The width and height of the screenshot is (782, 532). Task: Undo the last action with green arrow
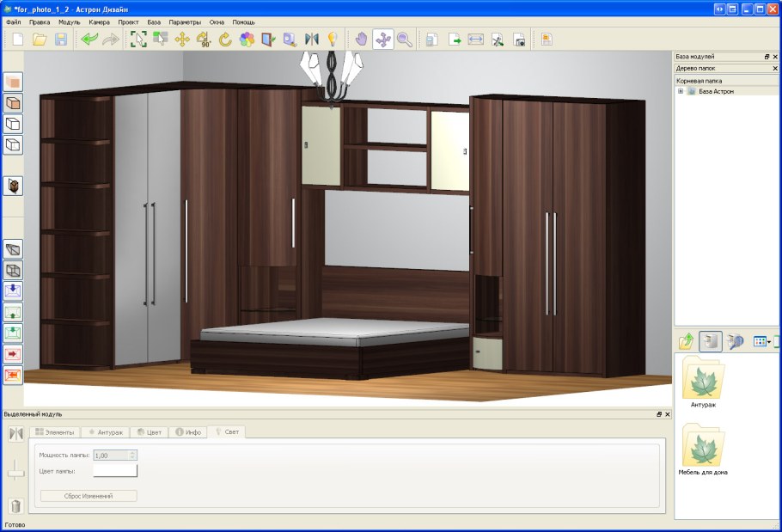[x=89, y=39]
